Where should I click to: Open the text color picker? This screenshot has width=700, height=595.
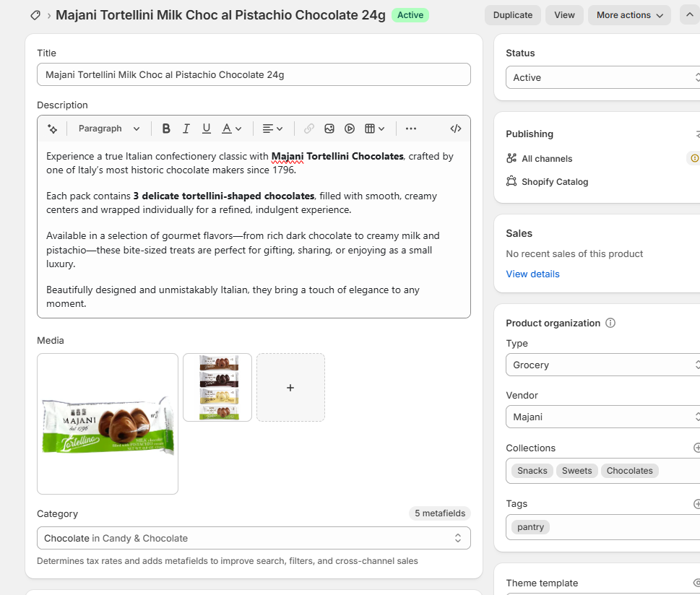click(x=232, y=129)
